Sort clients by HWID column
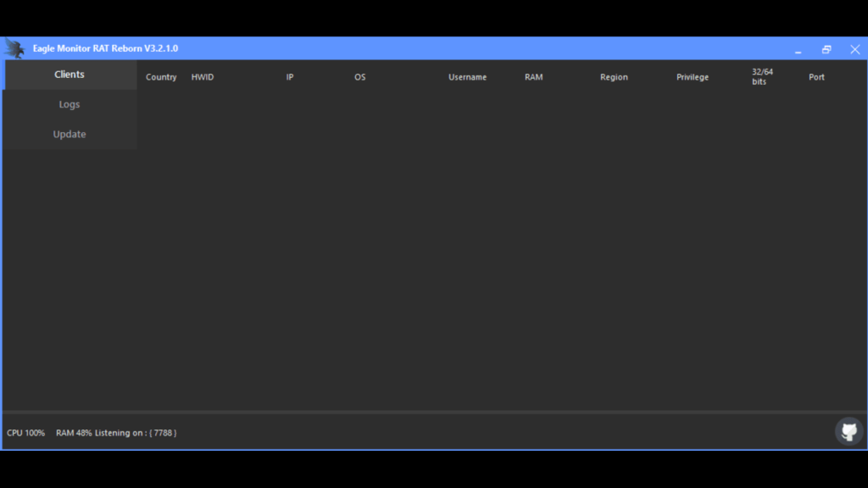The image size is (868, 488). 203,77
